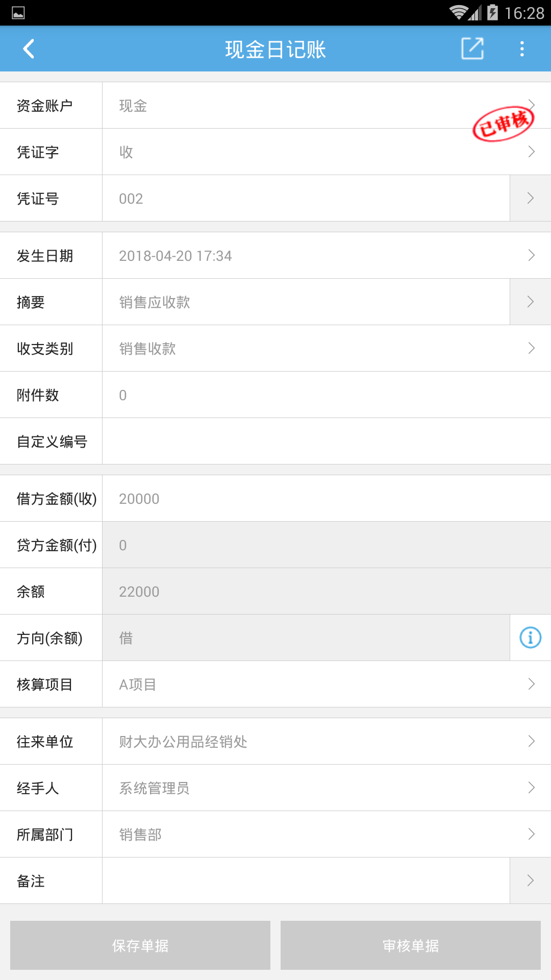Tap the voucher number field 002

pos(306,198)
